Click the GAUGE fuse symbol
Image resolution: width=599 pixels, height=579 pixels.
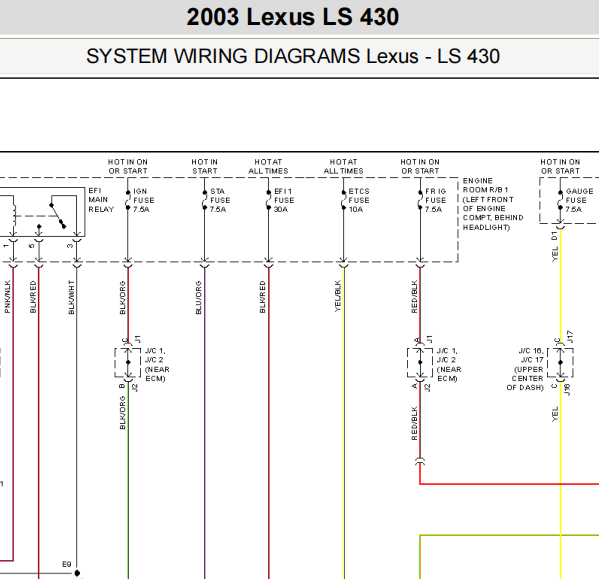(x=560, y=200)
